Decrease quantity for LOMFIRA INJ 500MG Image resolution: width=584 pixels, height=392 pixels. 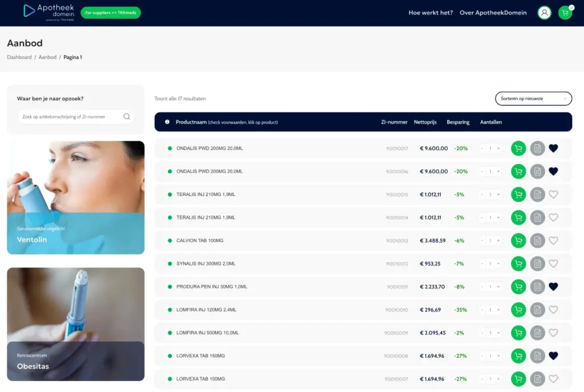(482, 333)
